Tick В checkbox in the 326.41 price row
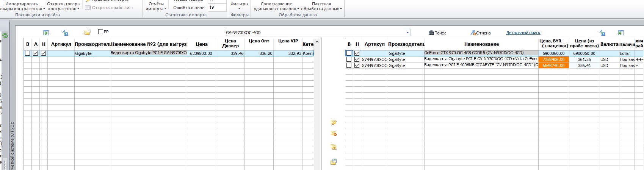 click(x=349, y=66)
